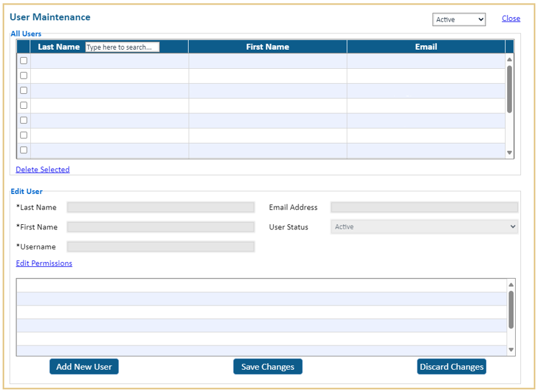Click the Close link at top right
The image size is (538, 392).
tap(510, 18)
